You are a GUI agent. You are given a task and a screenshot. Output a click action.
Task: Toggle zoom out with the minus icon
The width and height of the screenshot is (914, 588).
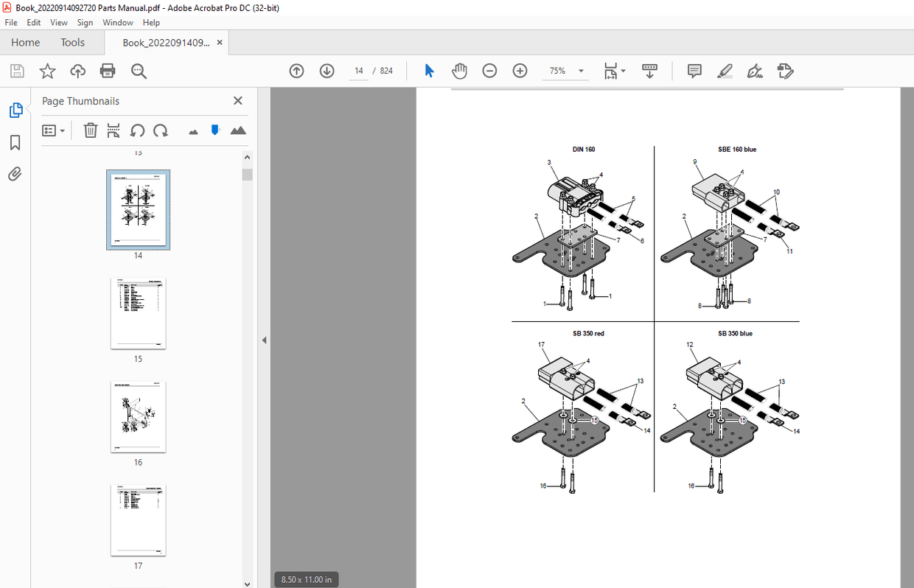[489, 71]
